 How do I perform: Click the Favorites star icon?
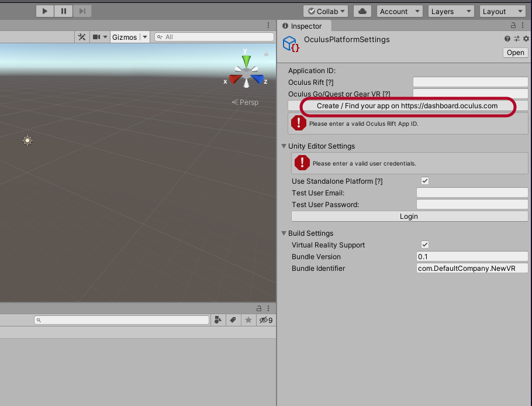click(248, 320)
